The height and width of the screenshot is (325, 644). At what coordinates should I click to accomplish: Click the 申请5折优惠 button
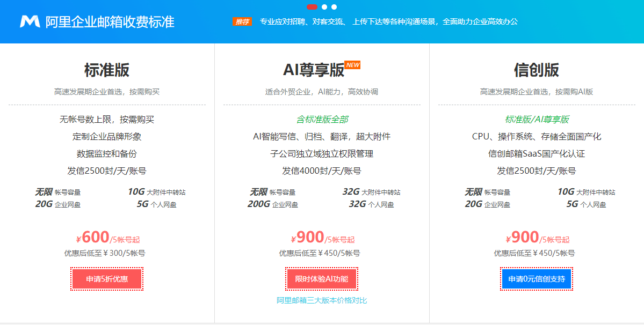107,279
